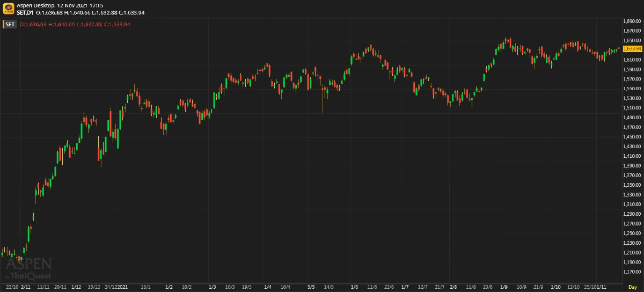
Task: Click the 1,290.00 price axis label
Action: point(633,214)
